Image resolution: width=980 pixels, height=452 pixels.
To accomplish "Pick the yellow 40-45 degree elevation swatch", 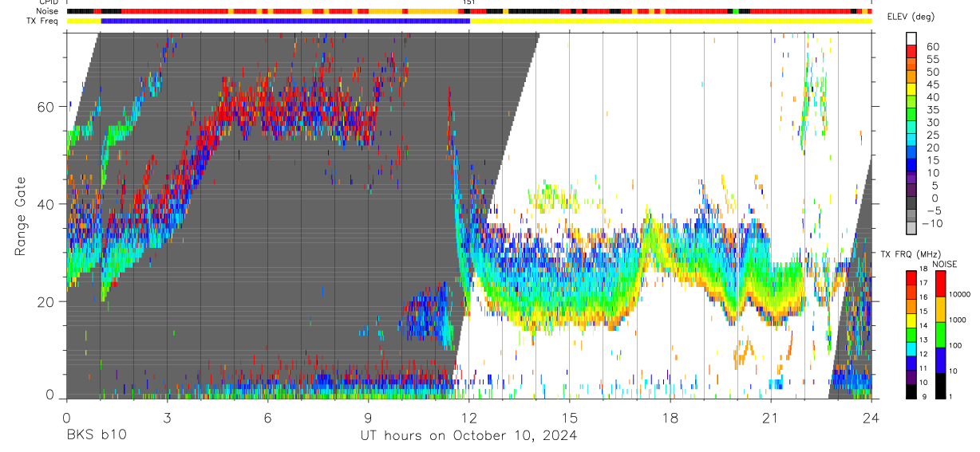I will (912, 88).
